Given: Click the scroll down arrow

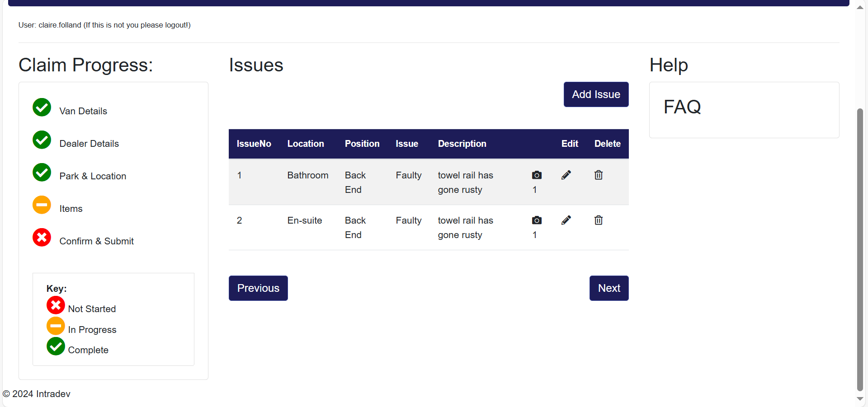Looking at the screenshot, I should (x=860, y=399).
